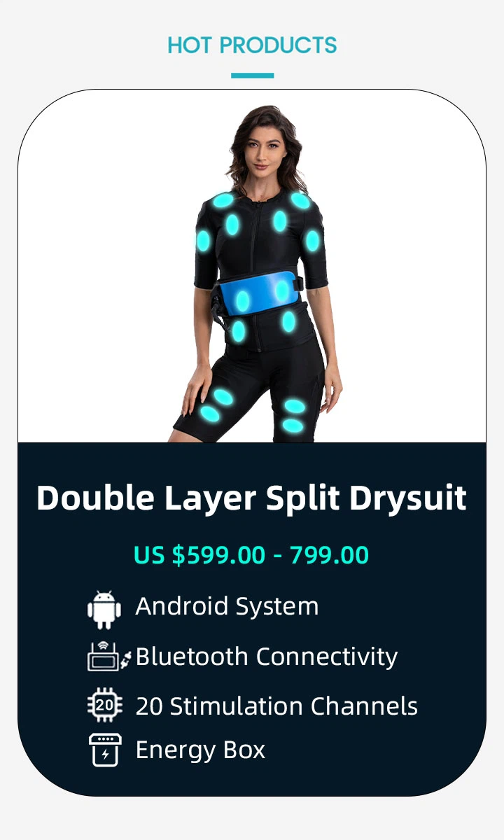Click the plug connector beside the device icon
The width and height of the screenshot is (504, 840).
(127, 659)
